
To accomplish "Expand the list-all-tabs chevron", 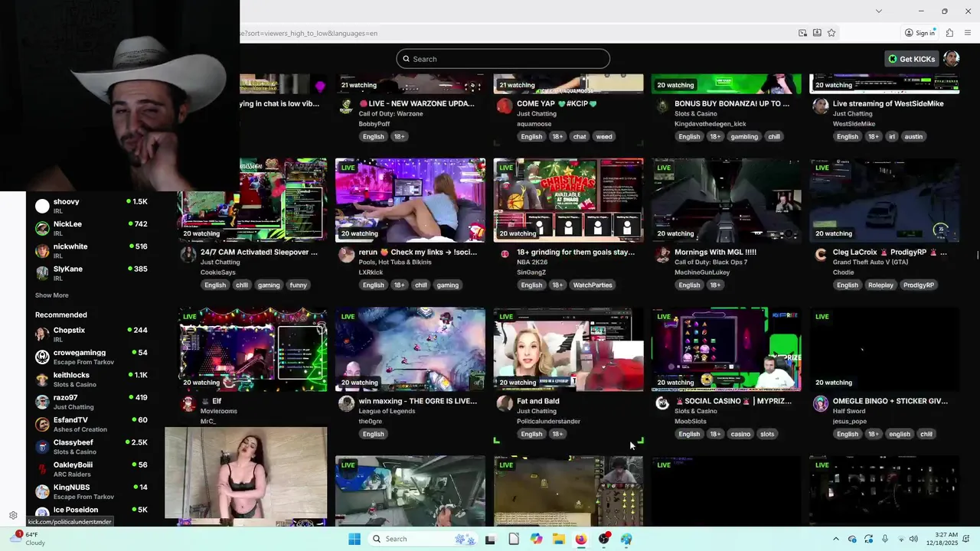I will click(878, 11).
